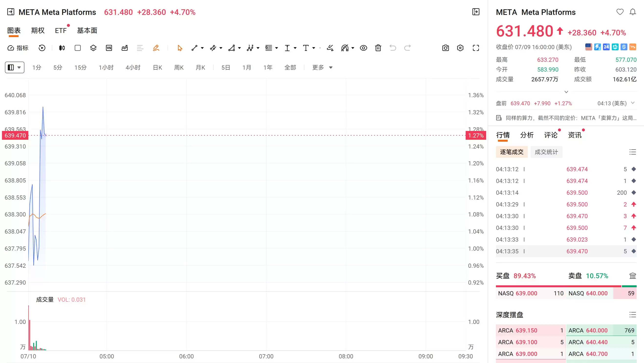Select the price range measure tool
Screen dimensions: 644x363
(x=287, y=48)
